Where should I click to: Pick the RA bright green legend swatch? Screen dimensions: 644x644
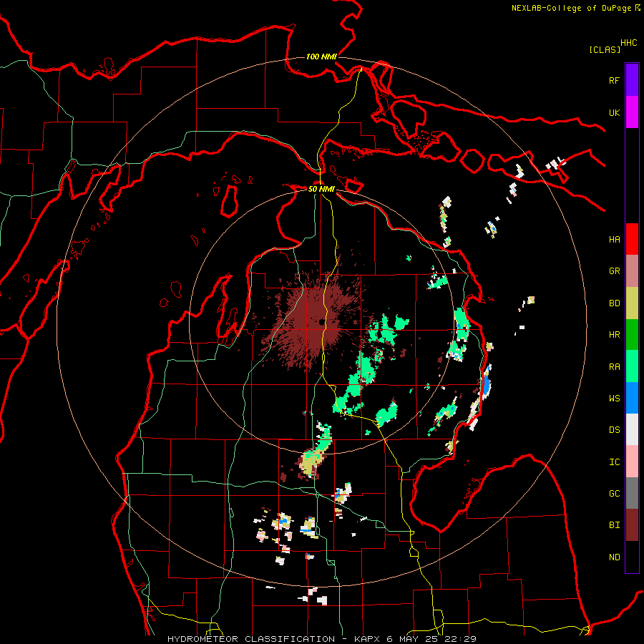click(632, 366)
